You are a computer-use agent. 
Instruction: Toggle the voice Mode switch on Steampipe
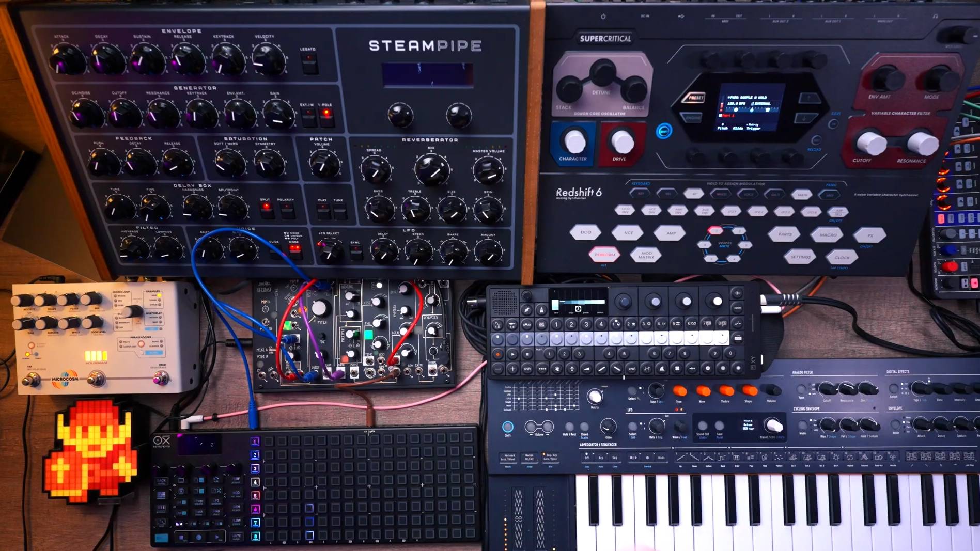(x=294, y=251)
